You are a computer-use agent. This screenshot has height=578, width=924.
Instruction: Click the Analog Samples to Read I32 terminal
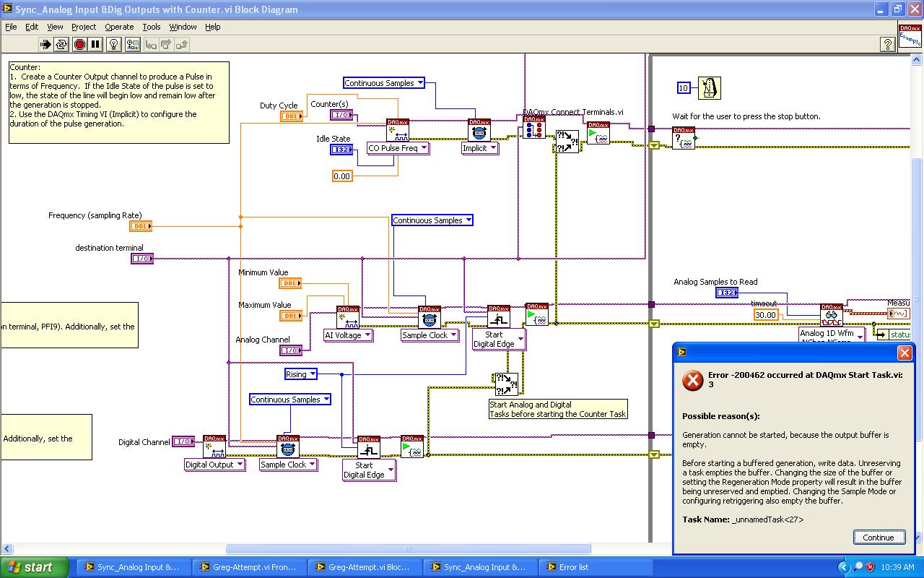click(727, 293)
